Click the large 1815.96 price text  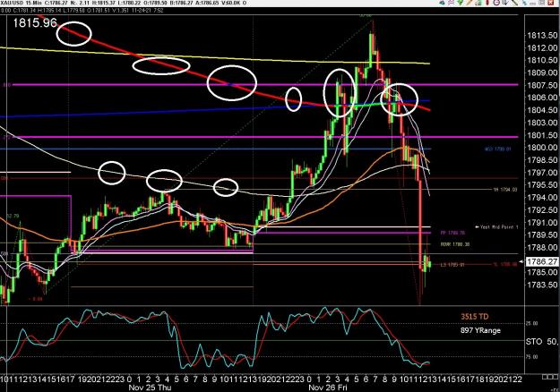(x=35, y=23)
